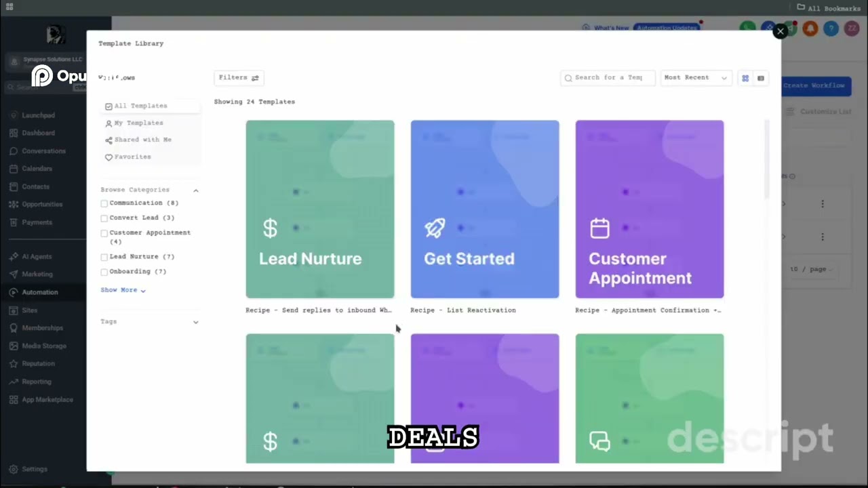868x488 pixels.
Task: Close the Template Library modal
Action: pyautogui.click(x=781, y=31)
